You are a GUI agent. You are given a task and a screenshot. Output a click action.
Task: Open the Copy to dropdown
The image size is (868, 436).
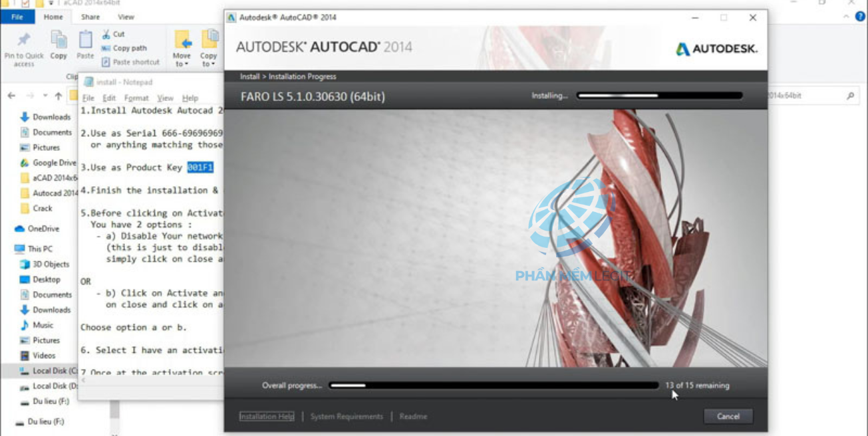209,48
